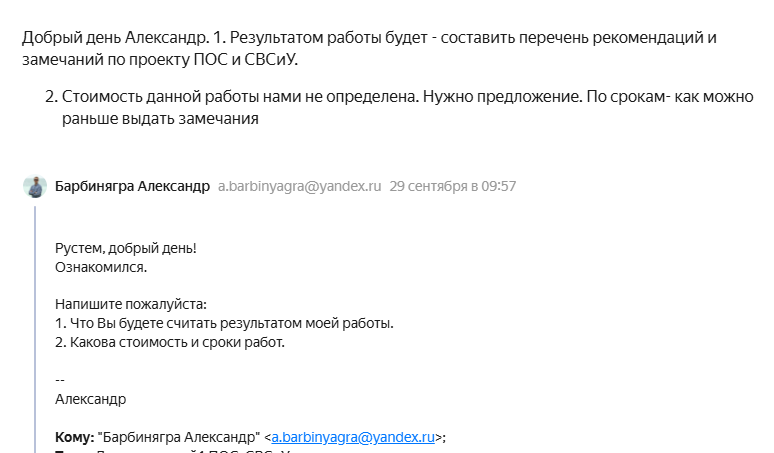Click the bold Кому: label
The width and height of the screenshot is (774, 453).
[x=74, y=436]
